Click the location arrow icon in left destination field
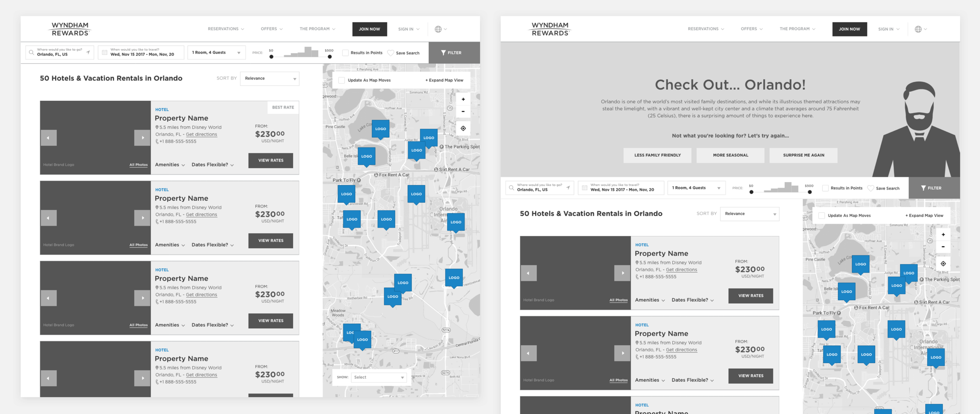The height and width of the screenshot is (414, 980). coord(88,52)
